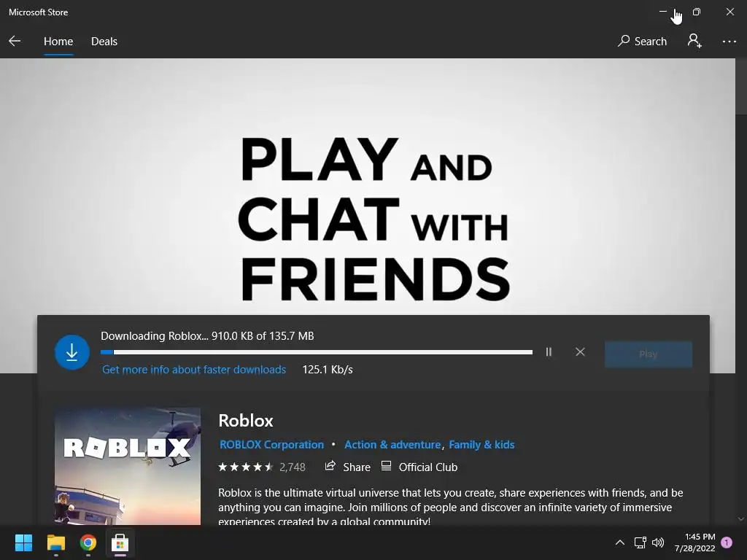
Task: Click the blue download circle icon
Action: coord(72,352)
